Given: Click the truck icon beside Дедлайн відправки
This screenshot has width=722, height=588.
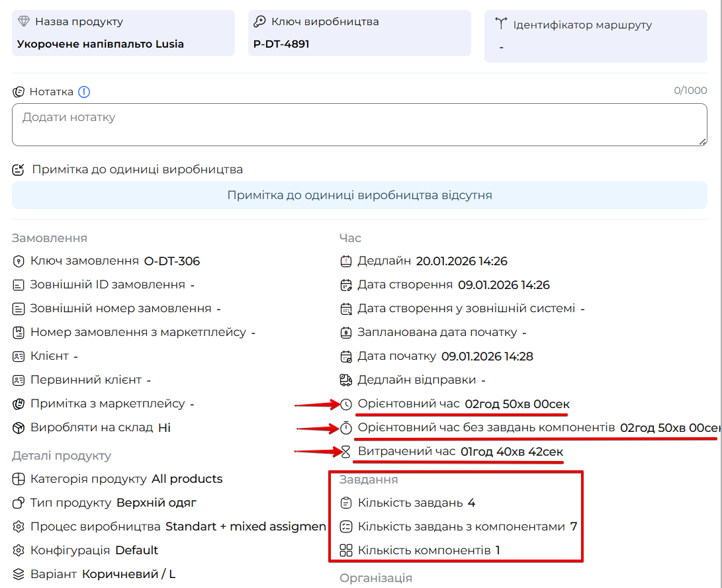Looking at the screenshot, I should pyautogui.click(x=346, y=380).
